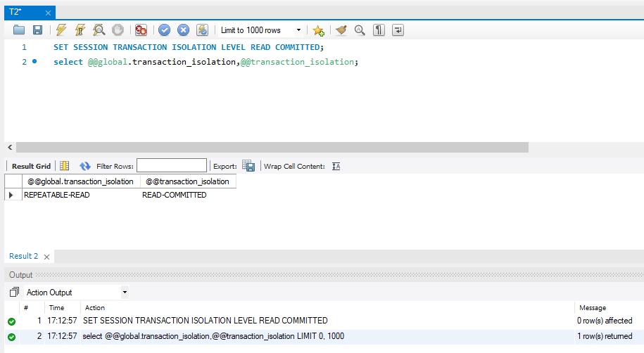Open a SQL script file folder icon
The width and height of the screenshot is (644, 353).
point(19,30)
